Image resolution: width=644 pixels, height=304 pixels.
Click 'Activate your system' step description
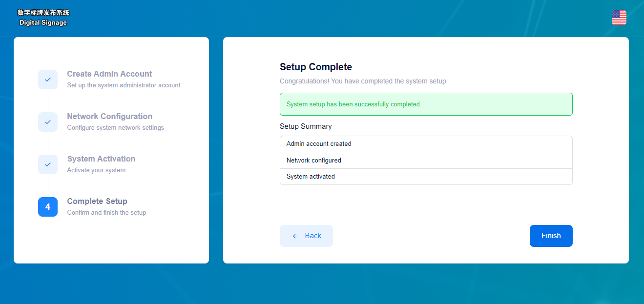pos(96,170)
